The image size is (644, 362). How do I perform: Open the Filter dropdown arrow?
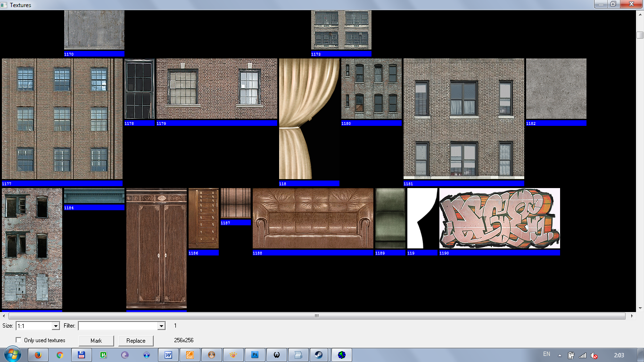(161, 326)
